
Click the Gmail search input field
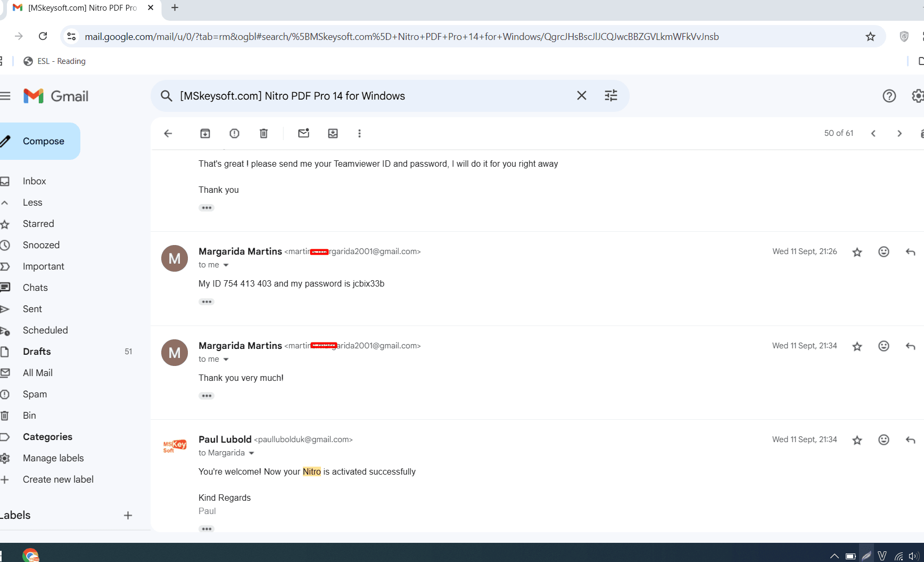click(373, 96)
